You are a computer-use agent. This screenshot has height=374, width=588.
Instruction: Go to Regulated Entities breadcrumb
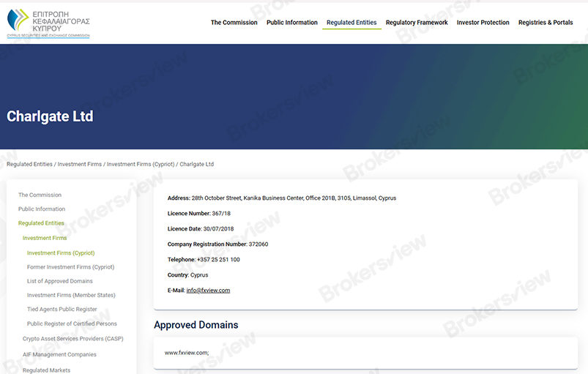(x=29, y=164)
